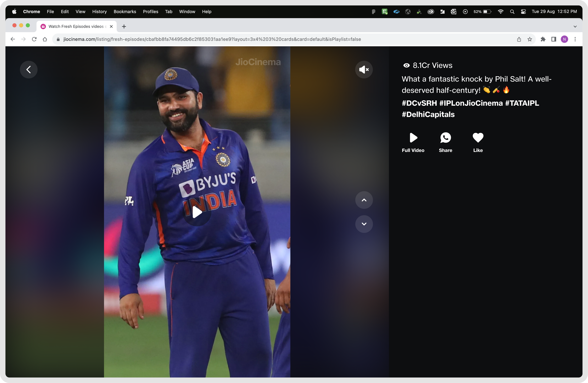The height and width of the screenshot is (383, 588).
Task: Open the Tab menu
Action: (168, 12)
